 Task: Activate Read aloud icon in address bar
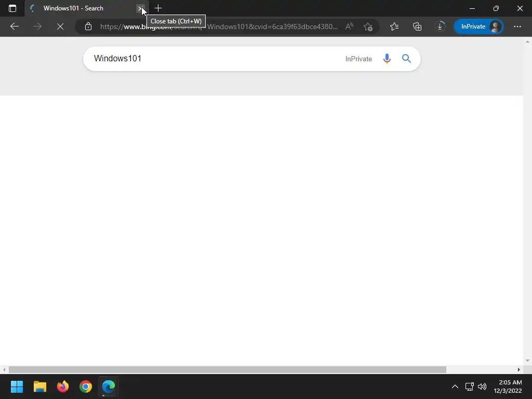[349, 26]
